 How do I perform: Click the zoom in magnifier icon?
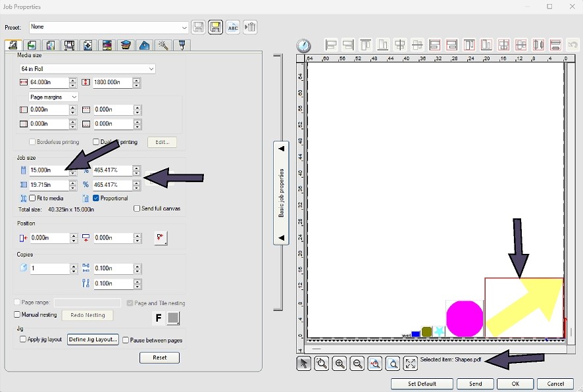[340, 364]
